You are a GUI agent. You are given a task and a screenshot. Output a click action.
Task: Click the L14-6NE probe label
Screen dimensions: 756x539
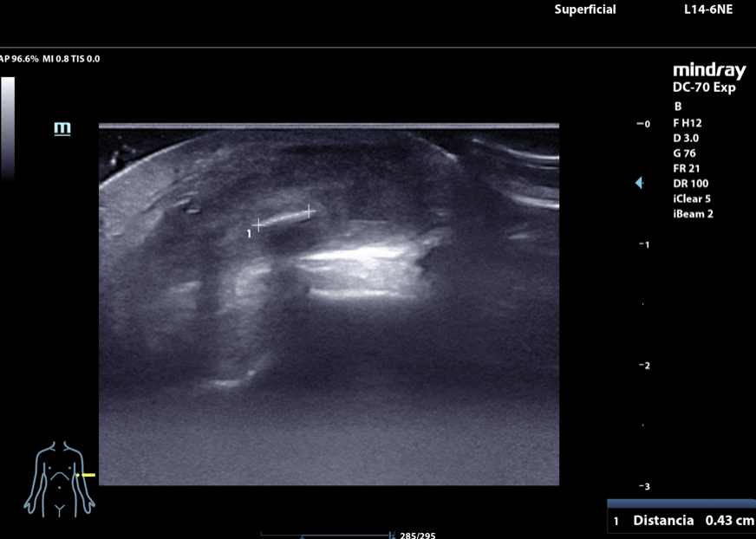708,10
